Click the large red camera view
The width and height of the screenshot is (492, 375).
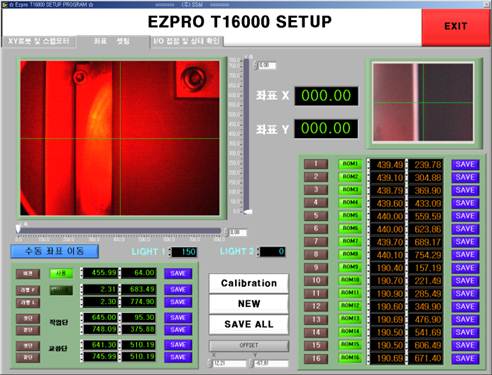pos(120,138)
